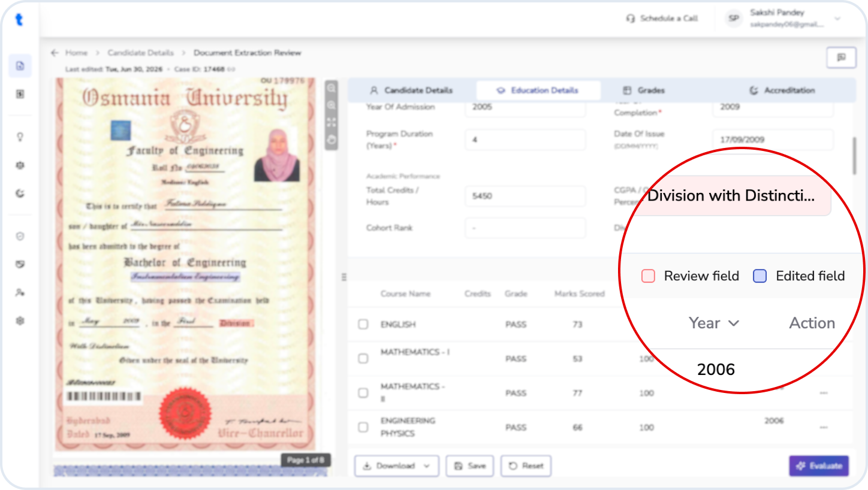Open the highlighted document icon in the sidebar
Screen dimensions: 868x490
click(x=20, y=66)
